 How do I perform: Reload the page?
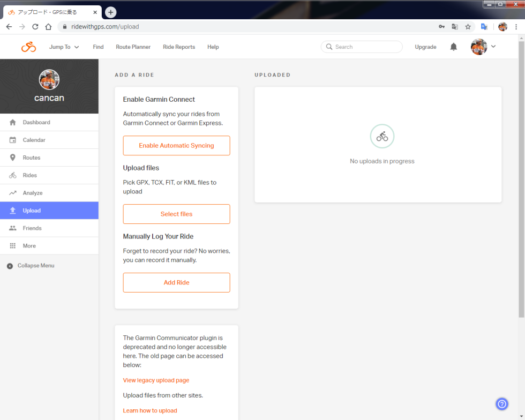tap(35, 27)
